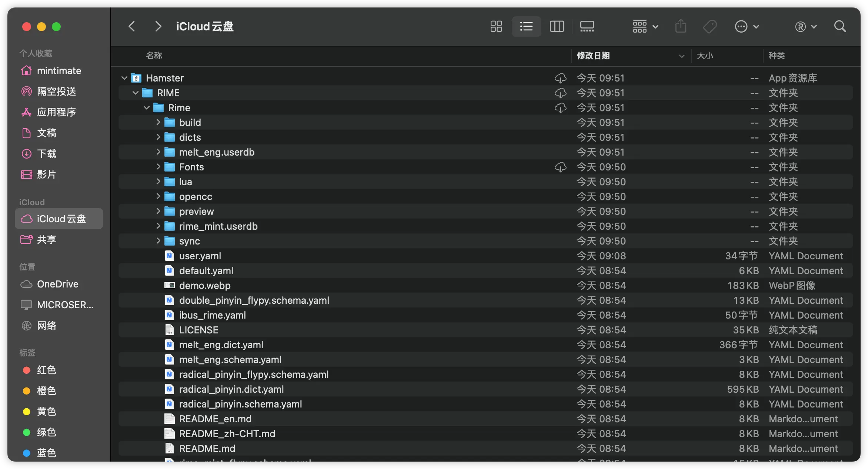Expand the lua folder
The height and width of the screenshot is (469, 868).
click(158, 181)
